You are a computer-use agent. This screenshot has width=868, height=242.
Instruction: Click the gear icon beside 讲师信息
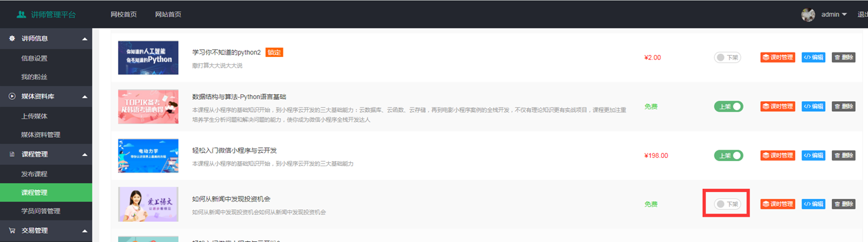[x=11, y=39]
